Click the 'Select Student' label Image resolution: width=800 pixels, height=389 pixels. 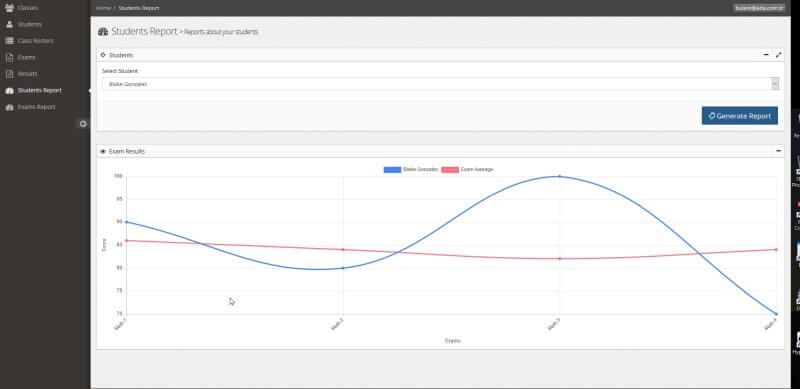click(x=120, y=71)
